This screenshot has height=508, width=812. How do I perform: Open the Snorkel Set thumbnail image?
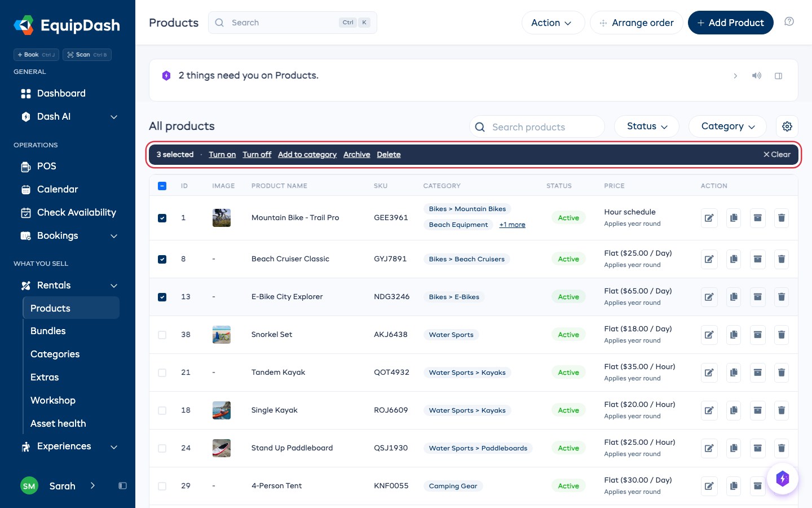(x=222, y=335)
